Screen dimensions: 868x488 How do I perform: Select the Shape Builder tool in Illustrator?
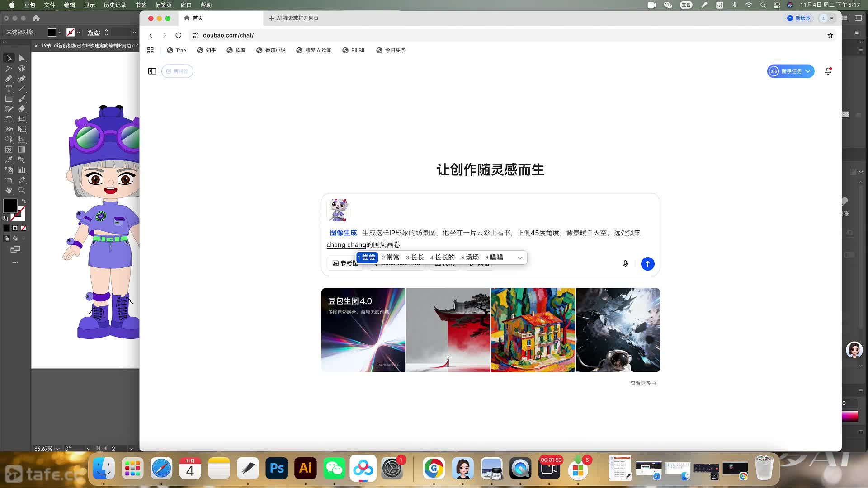point(9,140)
